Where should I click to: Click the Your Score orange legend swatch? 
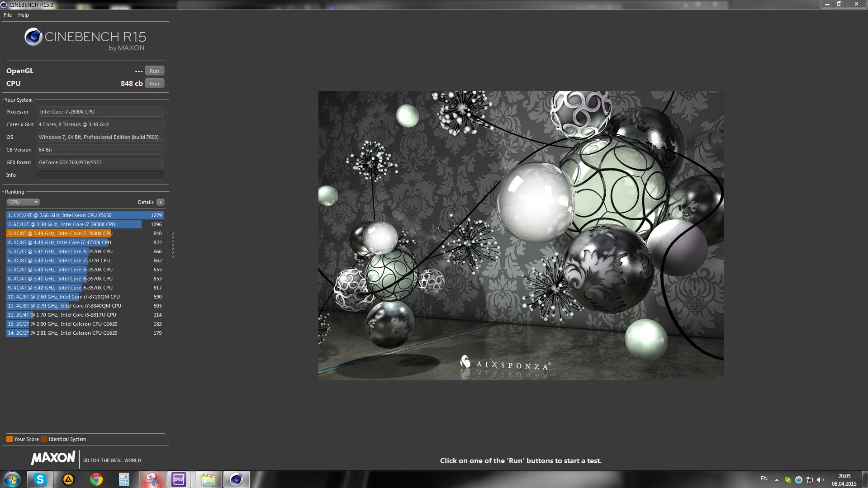click(9, 439)
